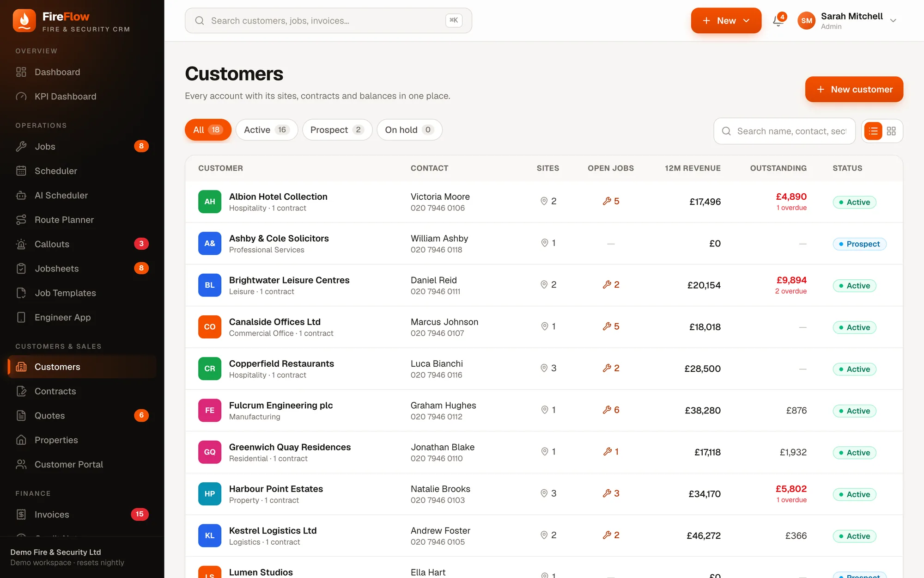Viewport: 924px width, 578px height.
Task: Sort by Outstanding column header
Action: [x=778, y=168]
